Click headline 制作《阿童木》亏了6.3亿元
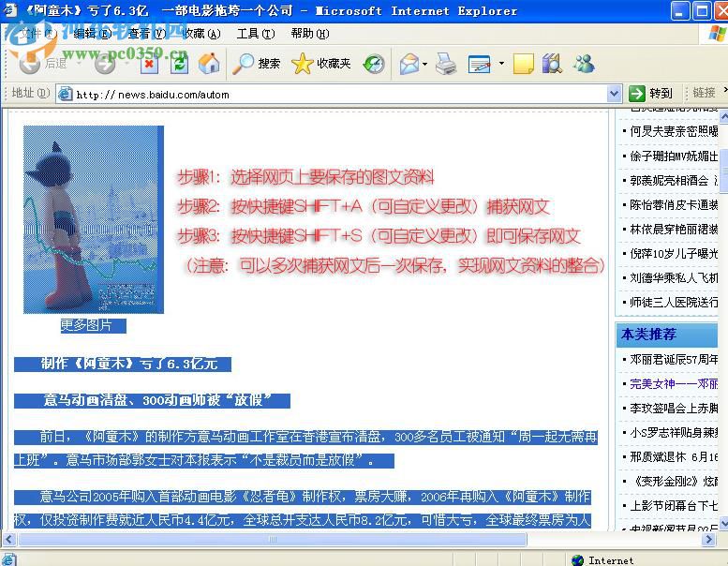This screenshot has width=728, height=566. [129, 364]
